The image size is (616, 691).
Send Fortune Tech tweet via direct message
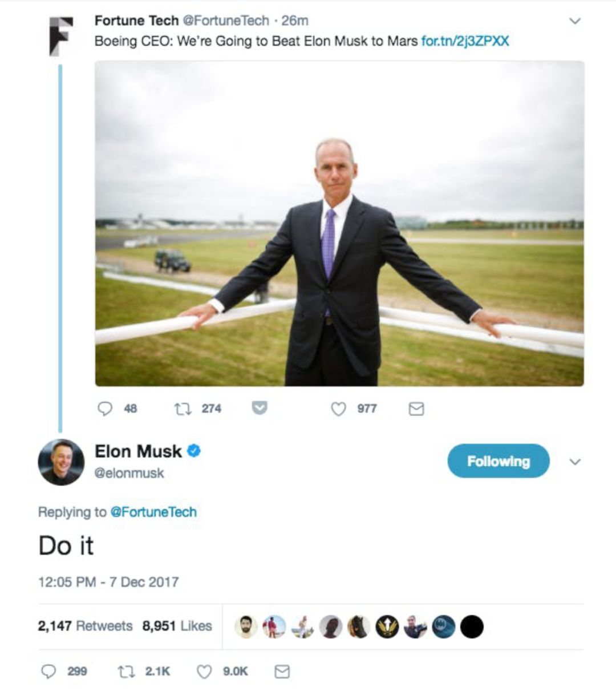pyautogui.click(x=417, y=409)
